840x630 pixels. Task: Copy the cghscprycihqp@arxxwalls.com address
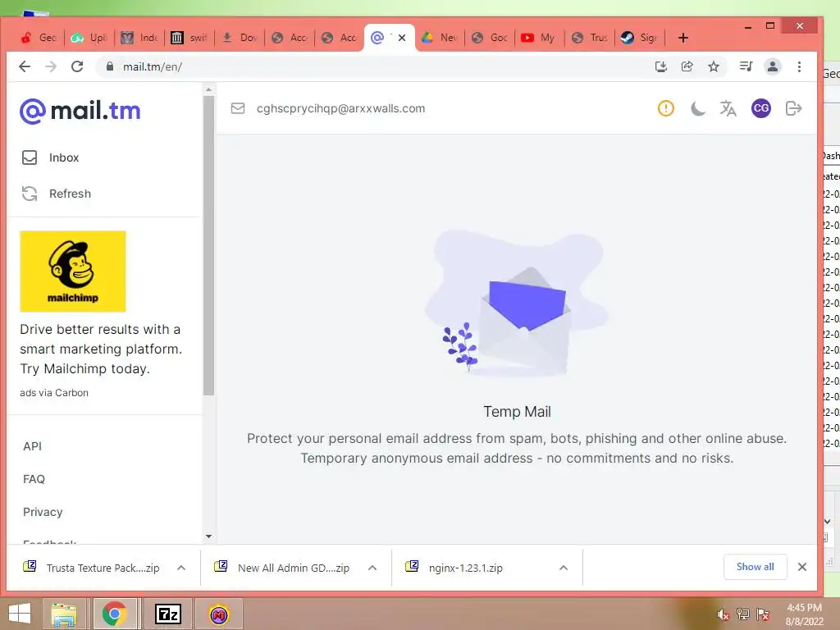click(340, 108)
